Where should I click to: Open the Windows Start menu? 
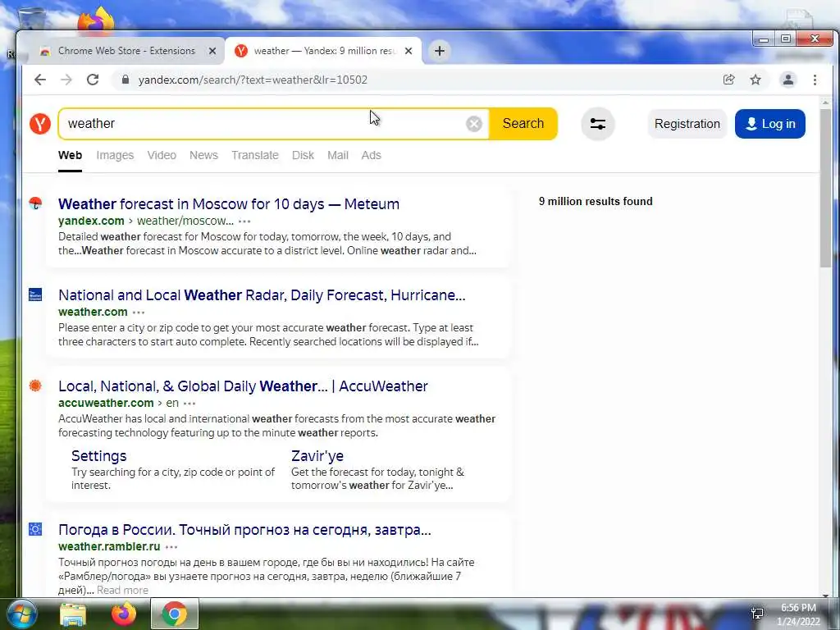tap(21, 614)
